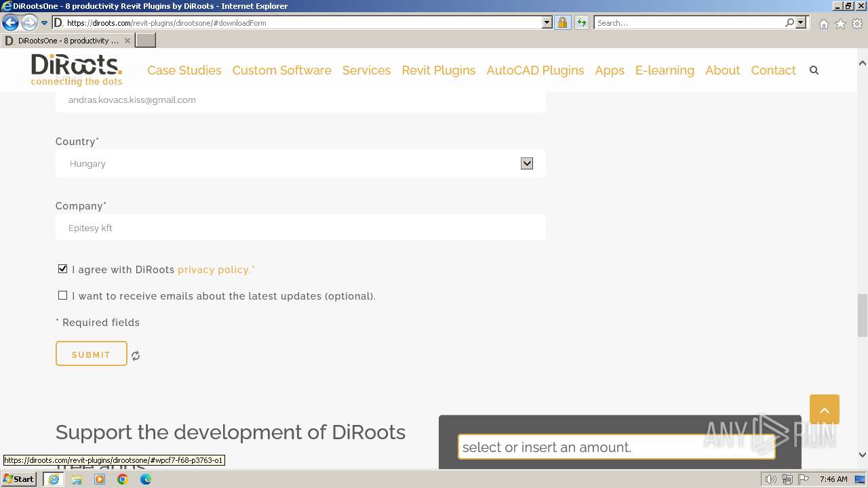Click the browser search box
Screen dimensions: 868x488
(x=689, y=23)
